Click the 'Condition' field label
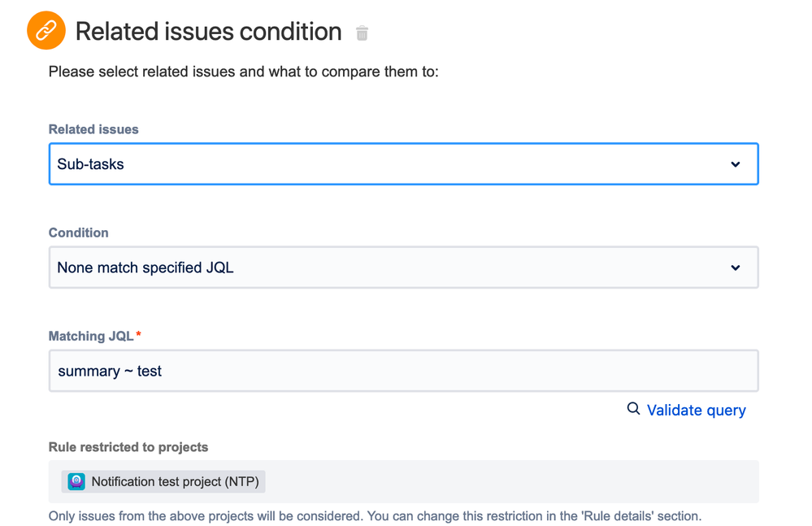Screen dimensions: 812x526 point(79,233)
